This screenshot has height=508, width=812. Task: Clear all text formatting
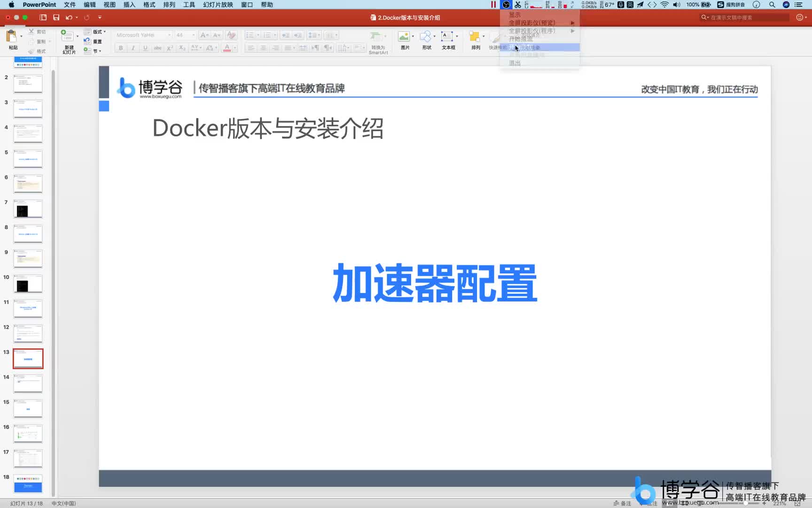tap(231, 35)
